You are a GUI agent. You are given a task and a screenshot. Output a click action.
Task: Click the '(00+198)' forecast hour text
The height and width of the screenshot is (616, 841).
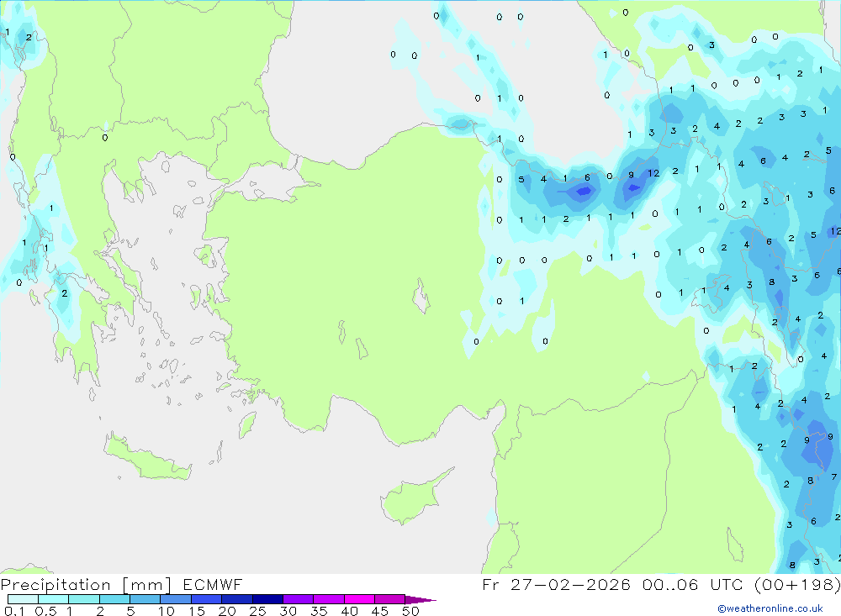point(797,584)
